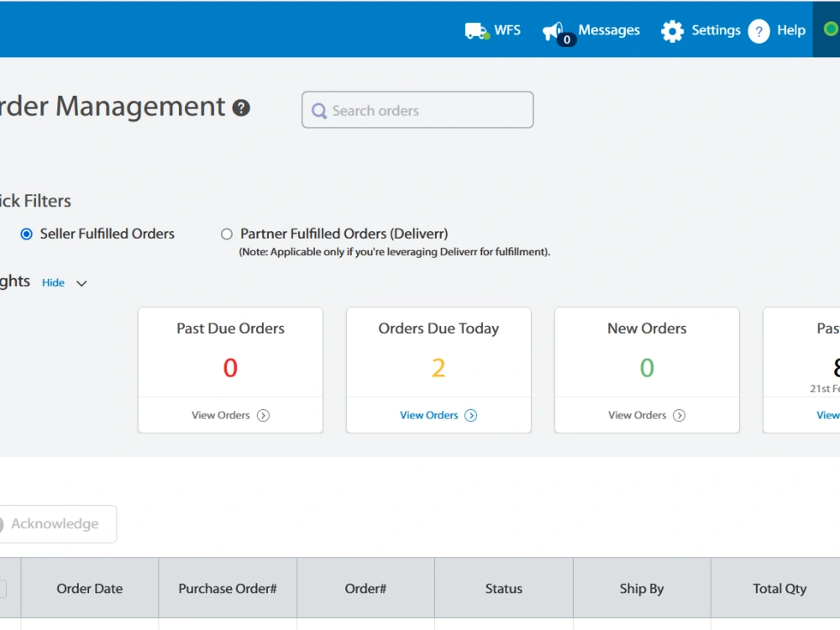Open the WFS menu label
The width and height of the screenshot is (840, 630).
tap(507, 30)
